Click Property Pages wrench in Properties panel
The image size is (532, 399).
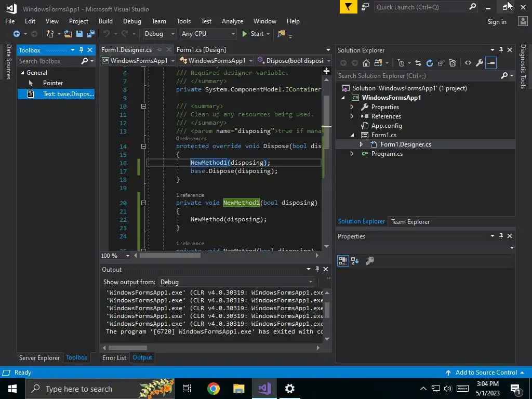(x=370, y=261)
